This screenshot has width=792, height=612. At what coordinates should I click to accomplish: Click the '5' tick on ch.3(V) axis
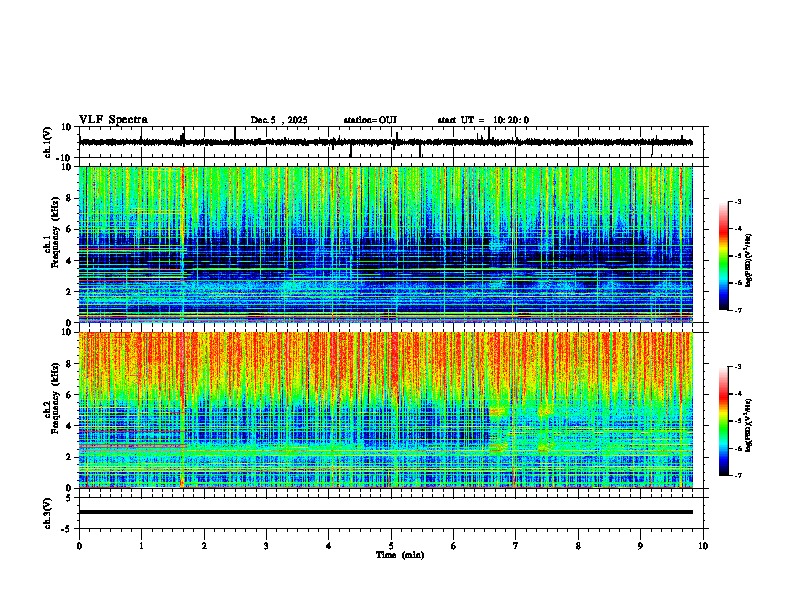69,498
